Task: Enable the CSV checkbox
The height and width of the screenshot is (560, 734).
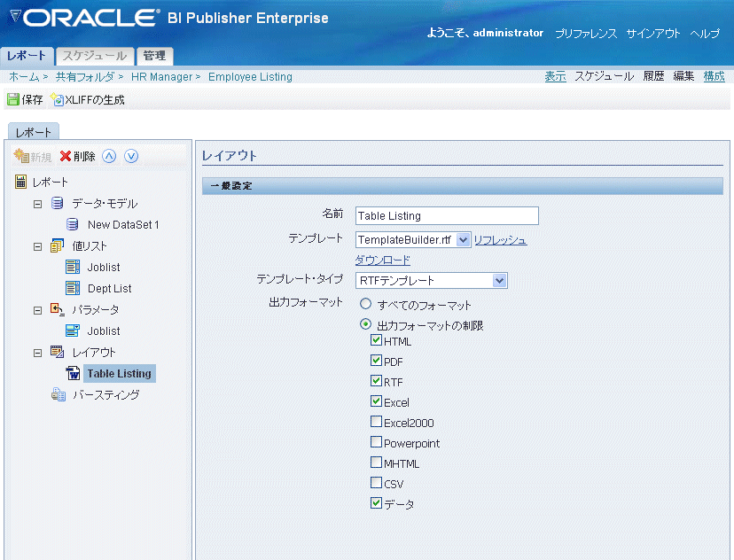Action: tap(376, 482)
